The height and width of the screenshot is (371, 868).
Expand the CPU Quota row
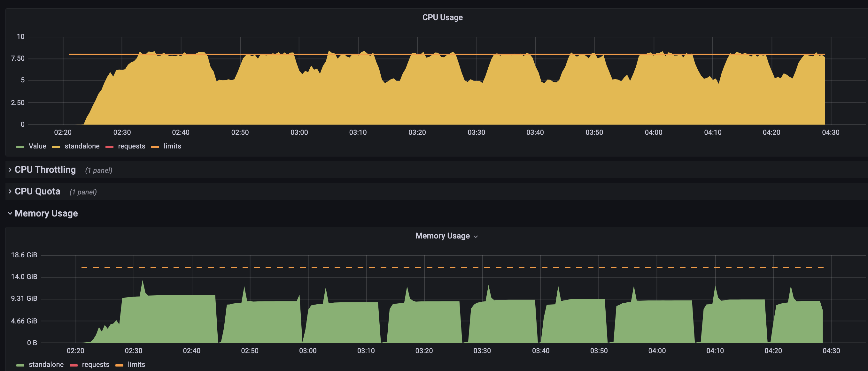pyautogui.click(x=37, y=191)
